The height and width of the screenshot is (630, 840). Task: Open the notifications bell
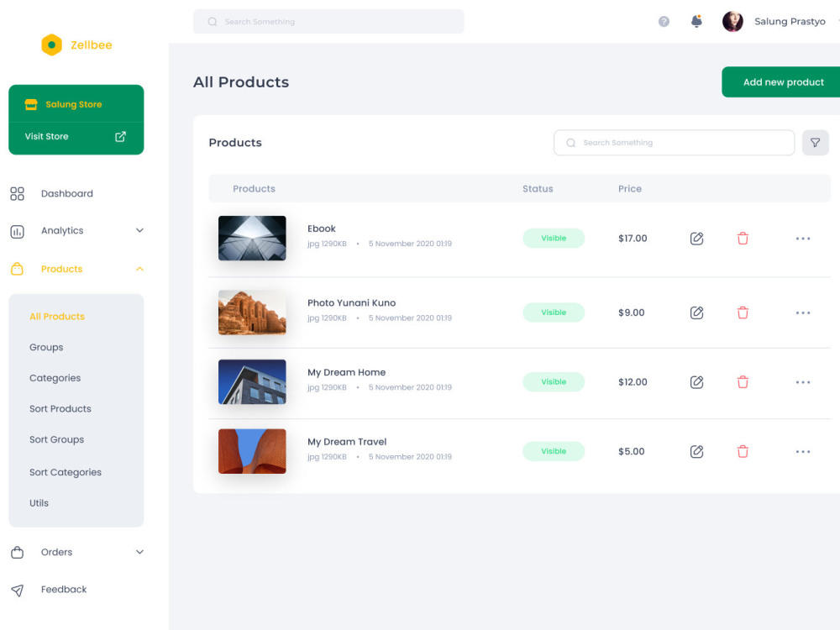696,22
